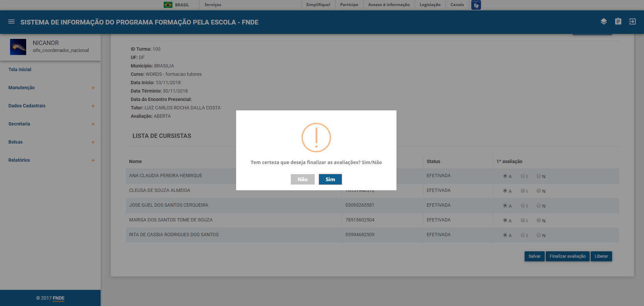Click the Brazil flag icon
The height and width of the screenshot is (306, 644).
pos(168,5)
